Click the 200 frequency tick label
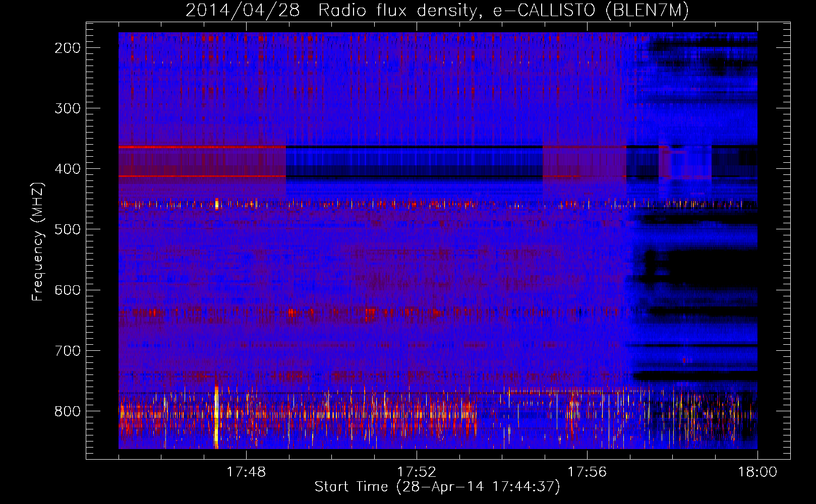816x504 pixels. [x=68, y=48]
